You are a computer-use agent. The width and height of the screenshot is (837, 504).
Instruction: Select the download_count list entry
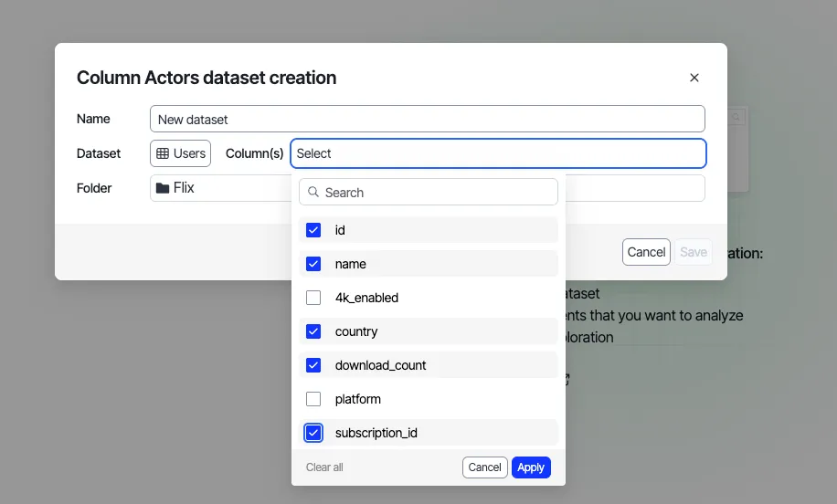(429, 365)
